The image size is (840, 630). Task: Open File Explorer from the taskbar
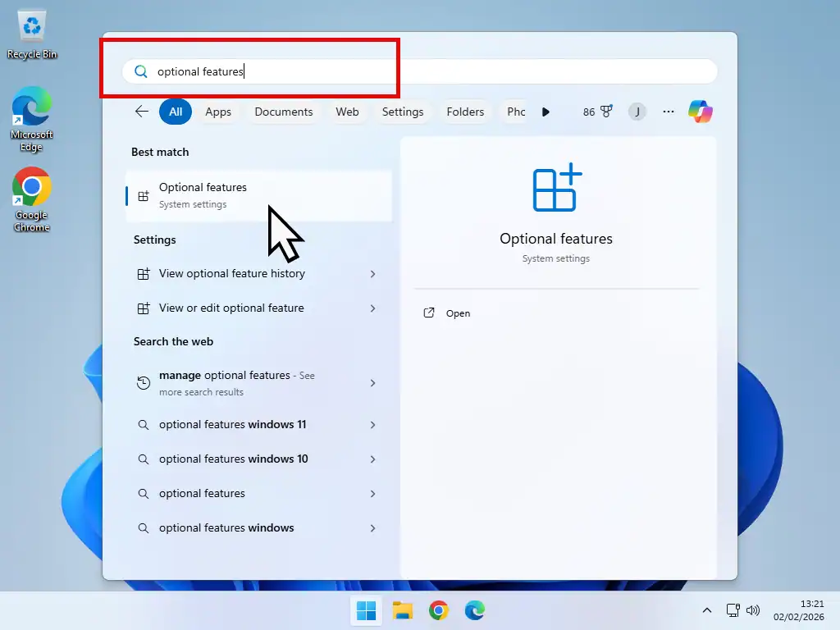coord(402,610)
